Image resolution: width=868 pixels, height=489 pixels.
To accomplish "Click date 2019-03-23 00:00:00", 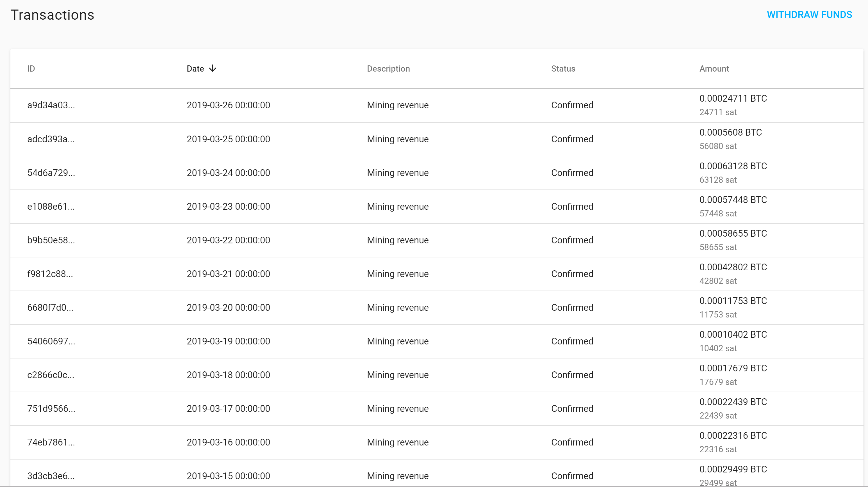I will pyautogui.click(x=228, y=206).
